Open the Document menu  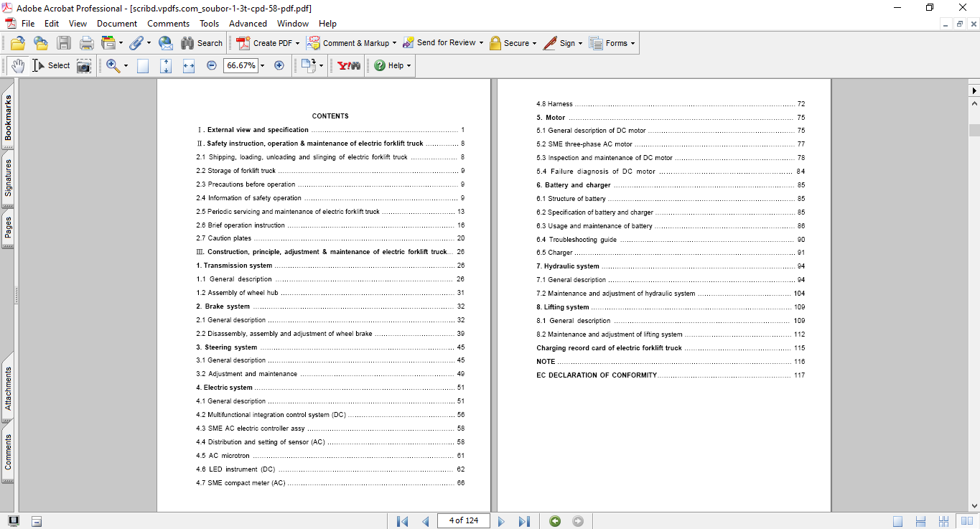click(x=117, y=24)
